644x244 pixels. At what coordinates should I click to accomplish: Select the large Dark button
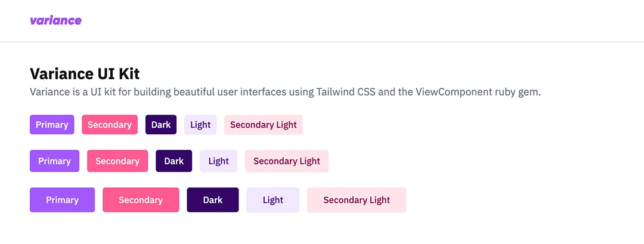(x=212, y=200)
